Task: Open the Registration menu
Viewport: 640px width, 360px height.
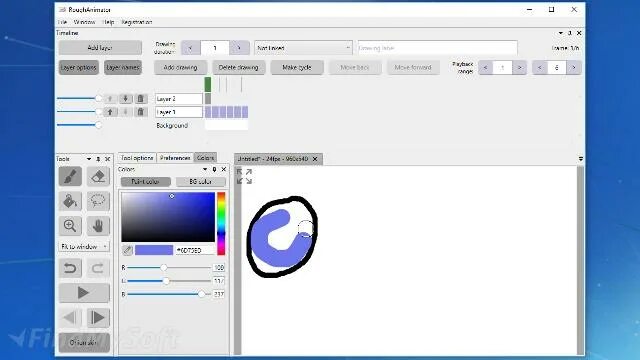Action: coord(137,22)
